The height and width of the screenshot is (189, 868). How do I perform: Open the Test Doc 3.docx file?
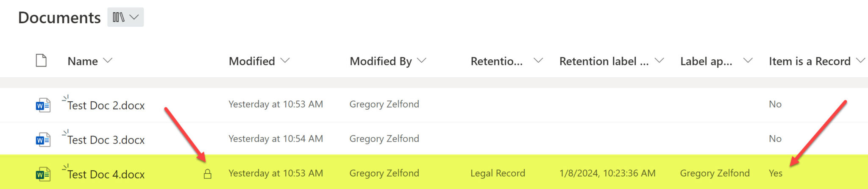click(106, 140)
